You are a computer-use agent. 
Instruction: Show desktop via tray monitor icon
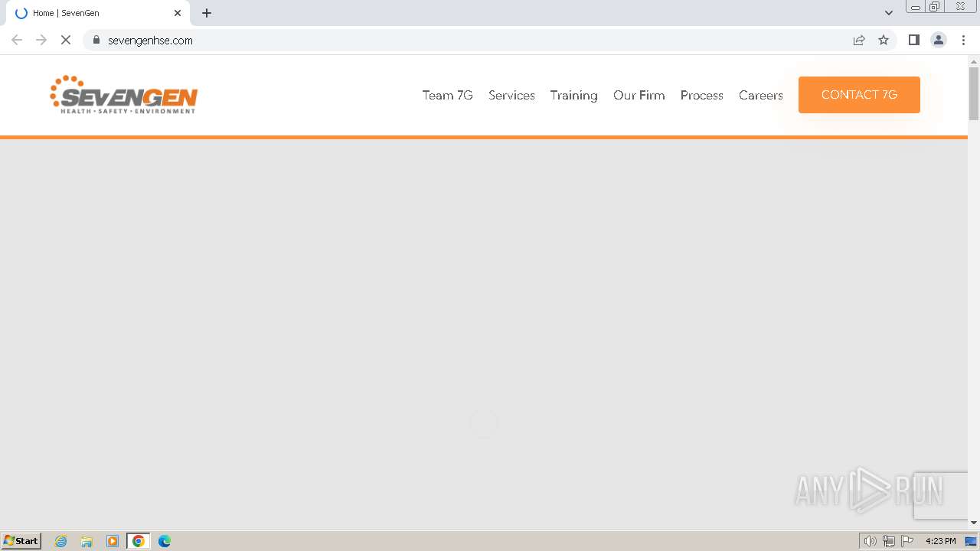click(x=971, y=541)
